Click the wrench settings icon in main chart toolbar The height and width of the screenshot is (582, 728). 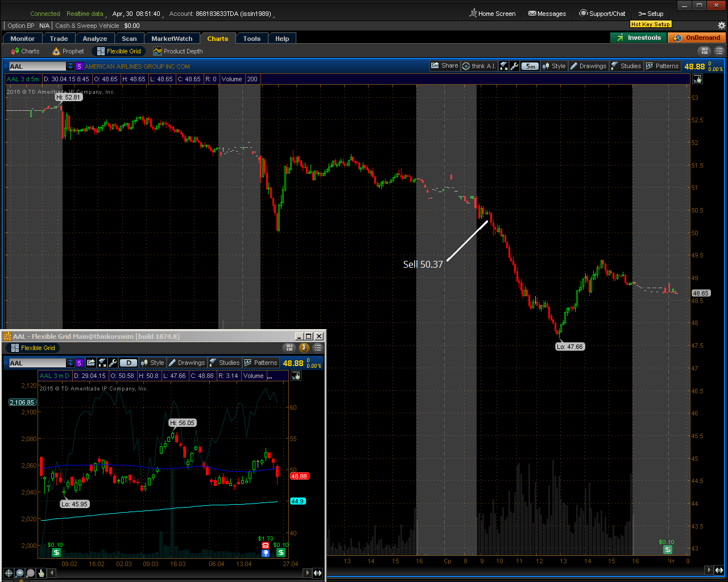(x=514, y=66)
